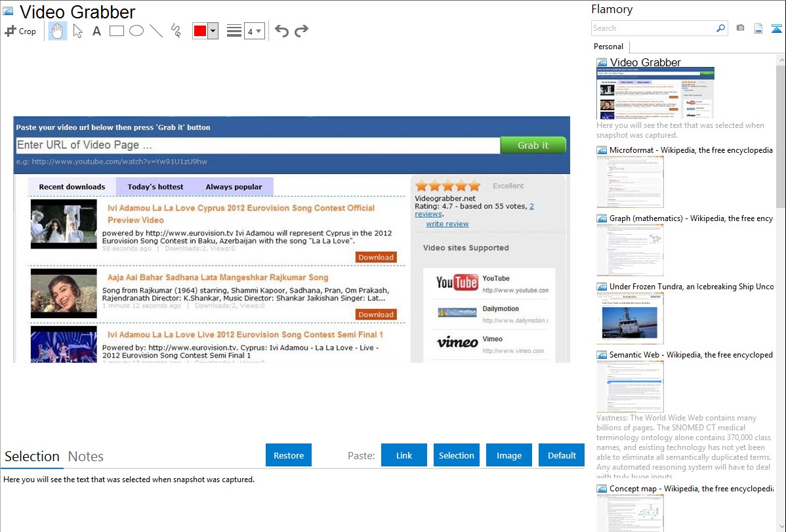Click the camera snapshot icon
The width and height of the screenshot is (786, 532).
pos(740,28)
